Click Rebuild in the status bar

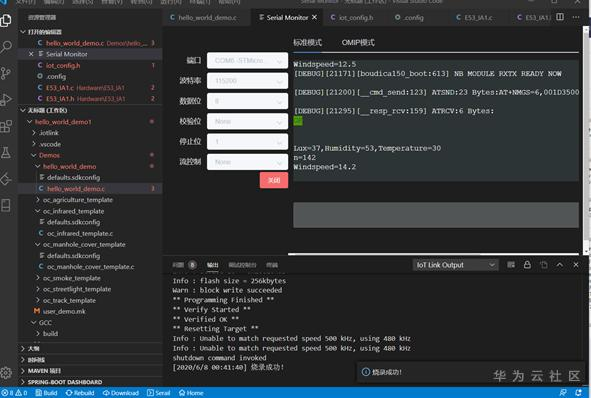[80, 393]
